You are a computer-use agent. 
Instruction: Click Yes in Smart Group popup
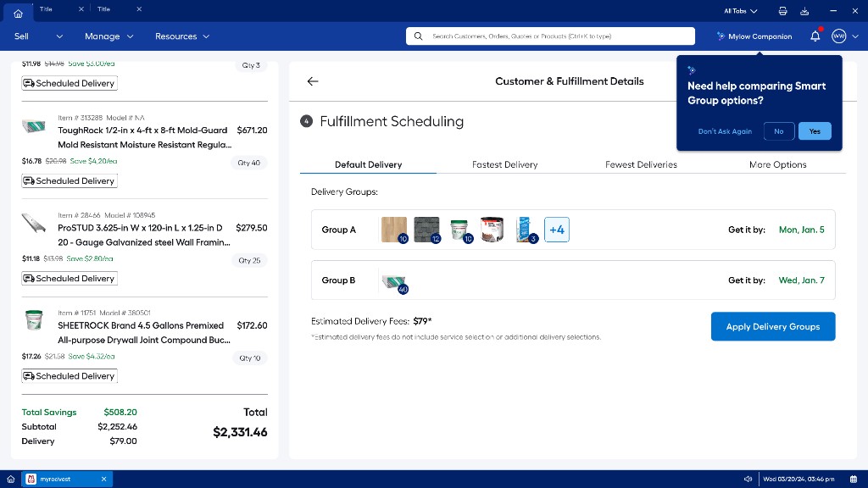[x=815, y=131]
